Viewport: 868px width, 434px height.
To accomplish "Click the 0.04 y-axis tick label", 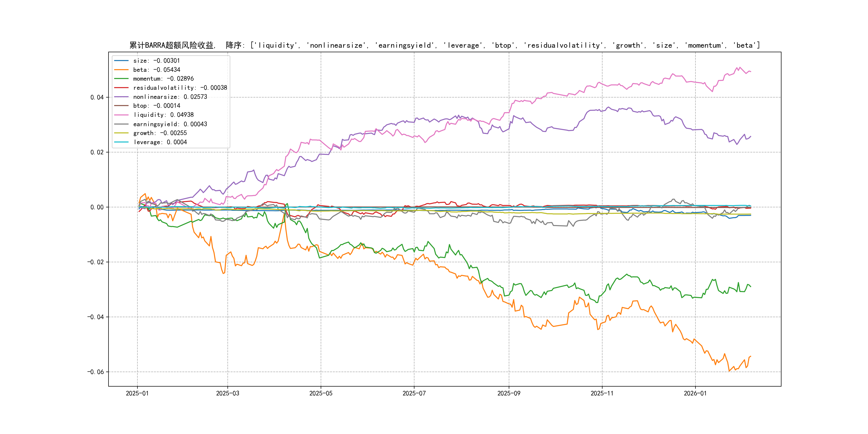I will (97, 97).
